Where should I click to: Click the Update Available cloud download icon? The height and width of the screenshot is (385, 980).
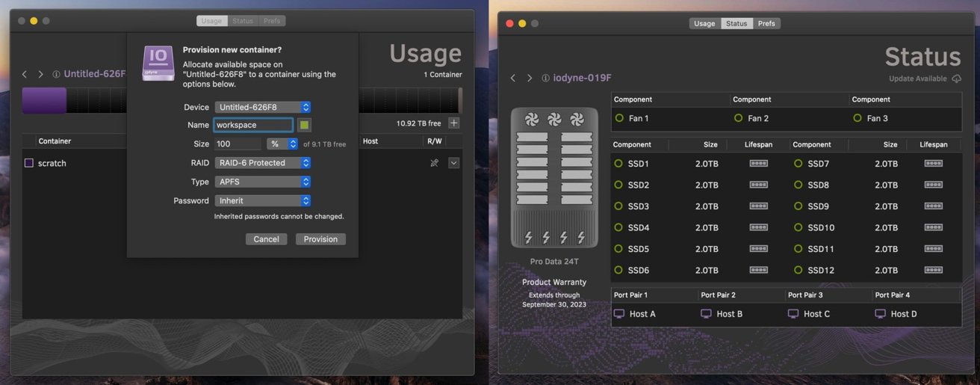956,78
